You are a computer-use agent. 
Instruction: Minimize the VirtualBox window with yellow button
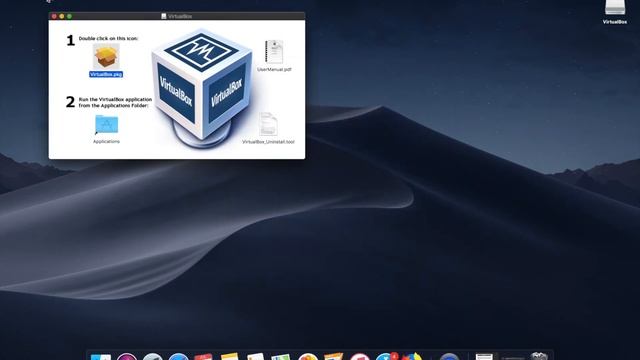pyautogui.click(x=62, y=16)
